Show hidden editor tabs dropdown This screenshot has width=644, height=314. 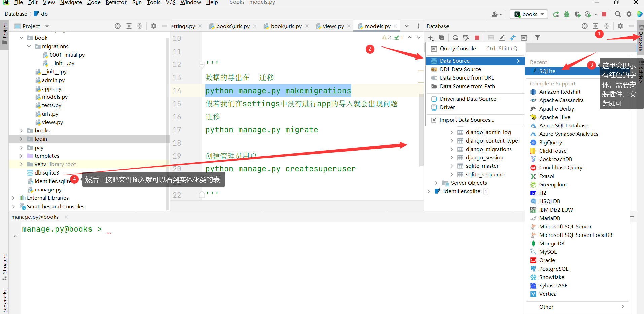[x=407, y=26]
